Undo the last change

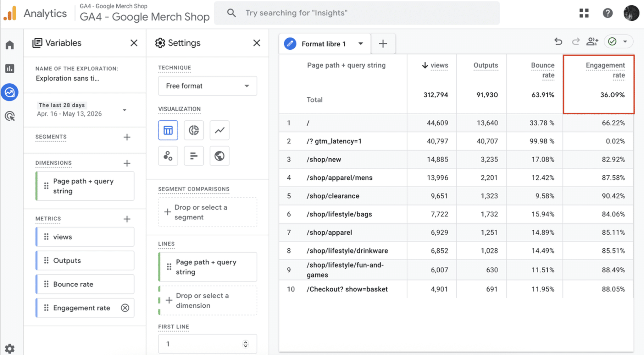(x=558, y=41)
